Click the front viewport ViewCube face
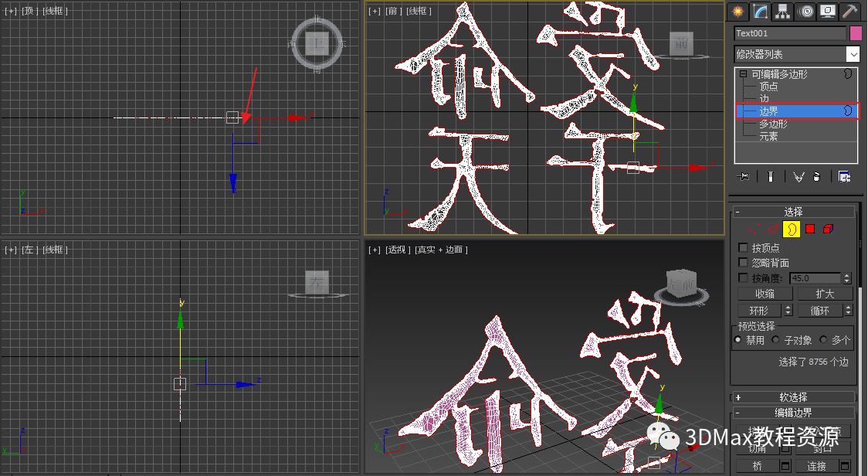This screenshot has width=868, height=476. point(681,44)
